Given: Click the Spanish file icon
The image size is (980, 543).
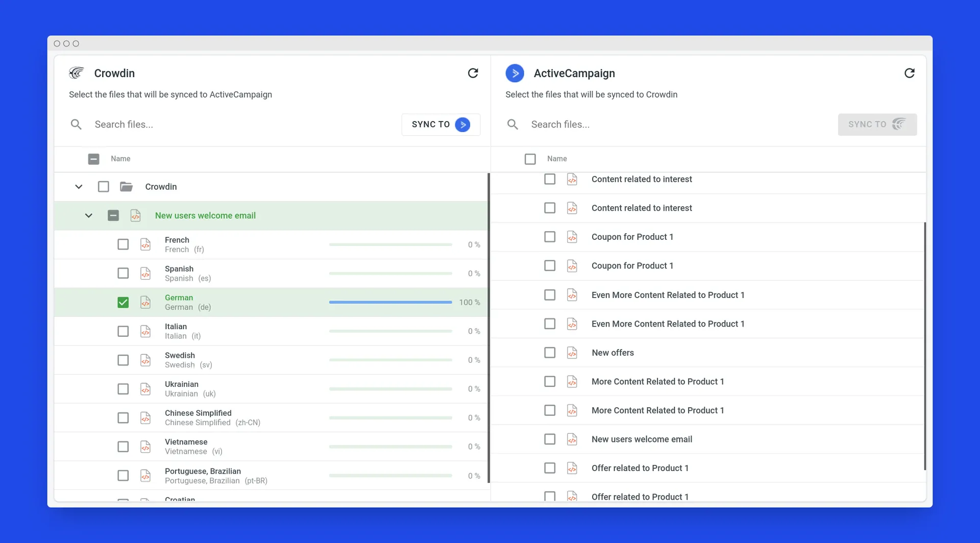Looking at the screenshot, I should coord(145,273).
